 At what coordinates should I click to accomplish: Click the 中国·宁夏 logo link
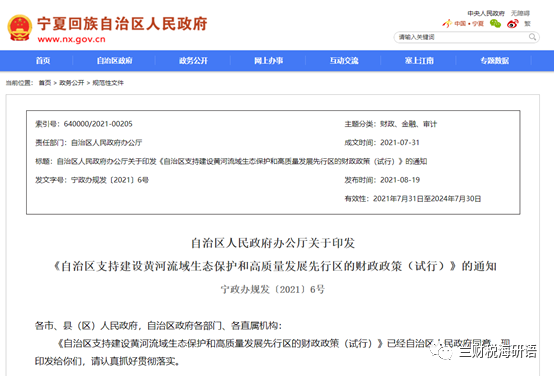click(x=463, y=24)
